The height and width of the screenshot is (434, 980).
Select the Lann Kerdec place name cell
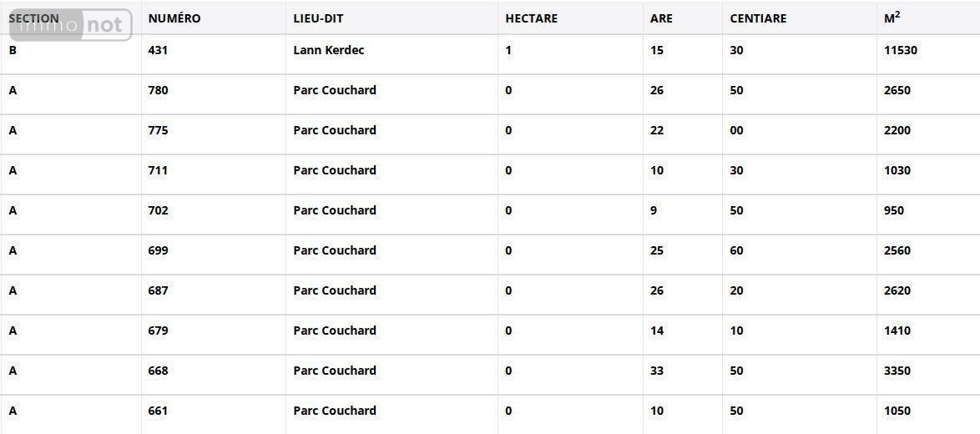329,50
